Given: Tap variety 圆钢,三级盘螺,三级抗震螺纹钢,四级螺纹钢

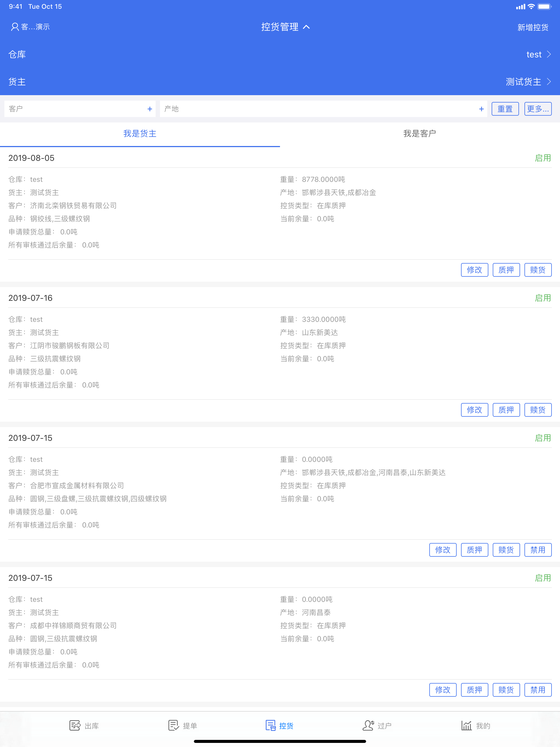Looking at the screenshot, I should pyautogui.click(x=98, y=499).
